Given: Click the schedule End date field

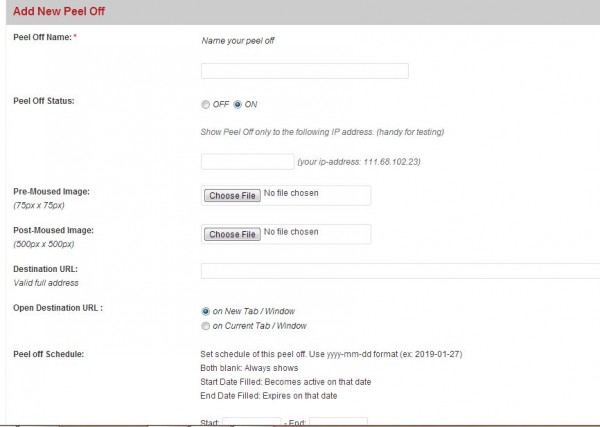Looking at the screenshot, I should (x=338, y=422).
